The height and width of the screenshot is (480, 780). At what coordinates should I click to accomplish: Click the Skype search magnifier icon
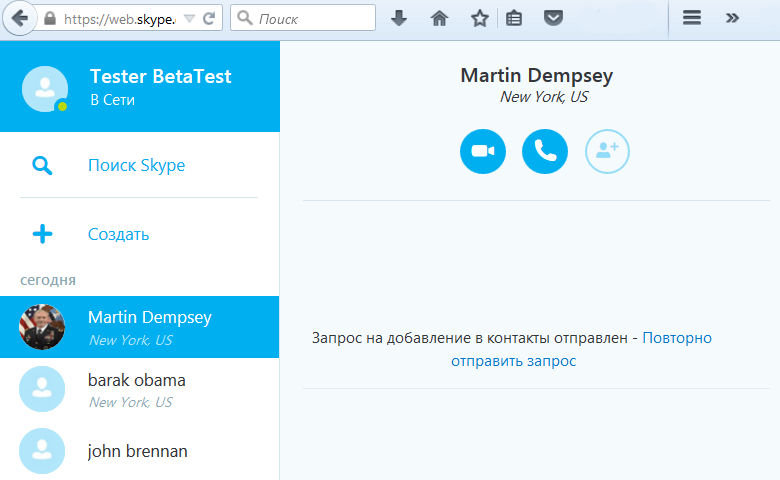[42, 166]
